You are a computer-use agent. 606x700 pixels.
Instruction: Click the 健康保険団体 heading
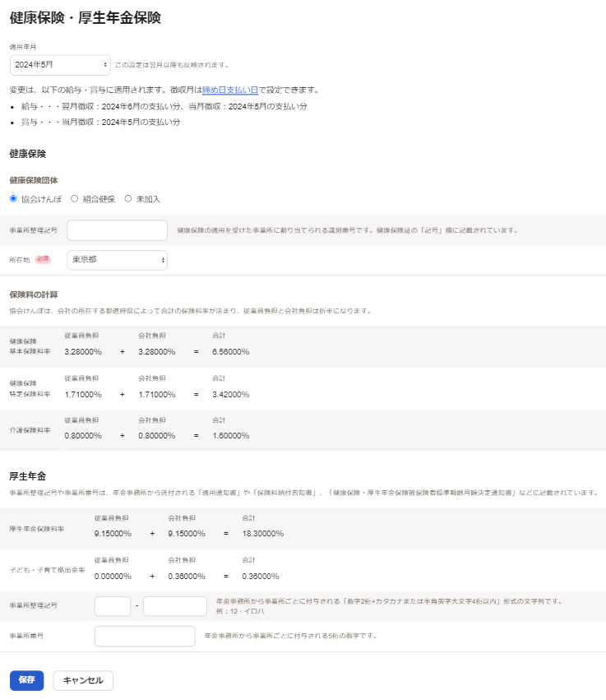34,180
